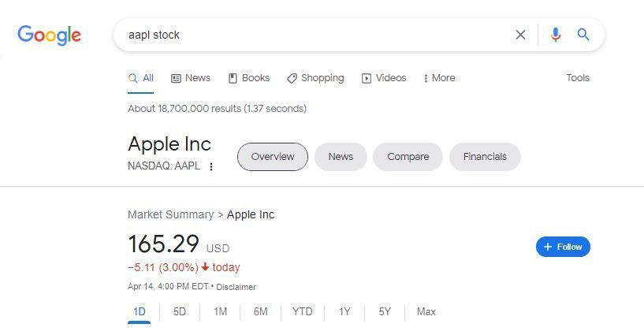Image resolution: width=644 pixels, height=335 pixels.
Task: Switch the chart range to 5D
Action: tap(180, 312)
